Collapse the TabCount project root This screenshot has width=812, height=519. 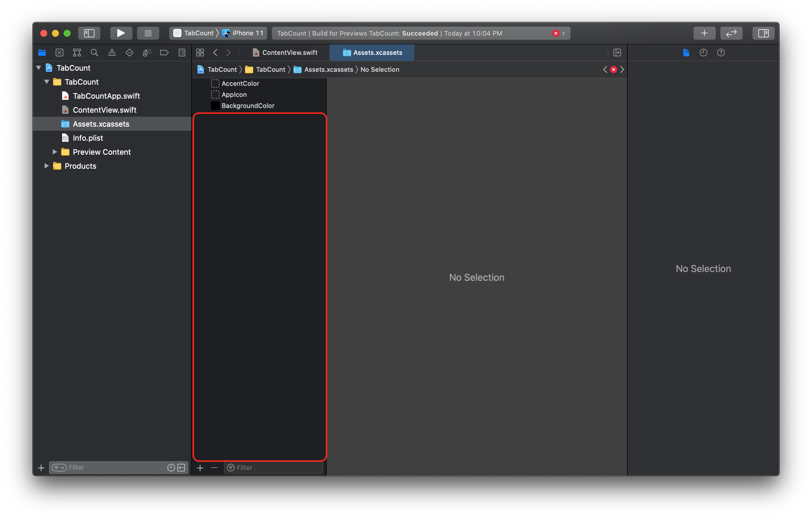pyautogui.click(x=38, y=68)
